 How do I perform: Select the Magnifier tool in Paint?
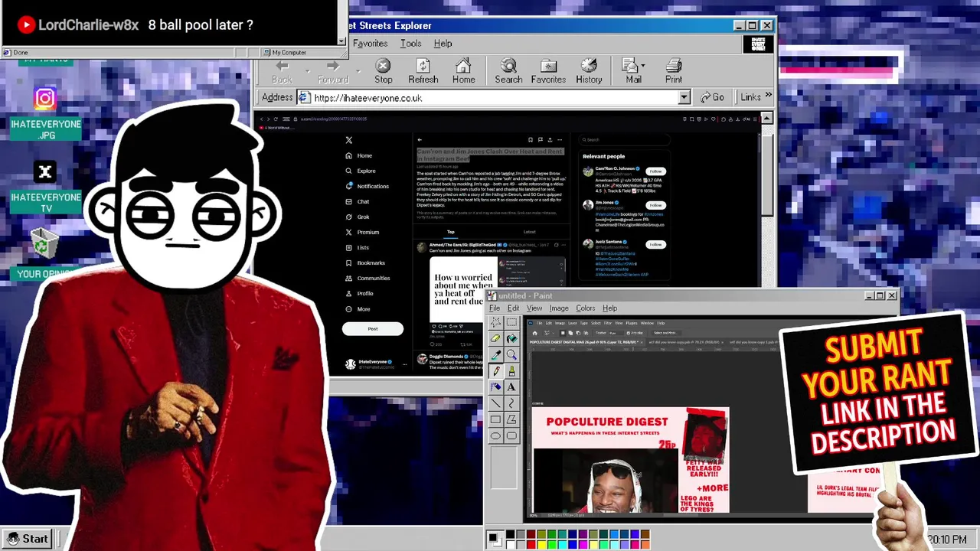[x=511, y=354]
